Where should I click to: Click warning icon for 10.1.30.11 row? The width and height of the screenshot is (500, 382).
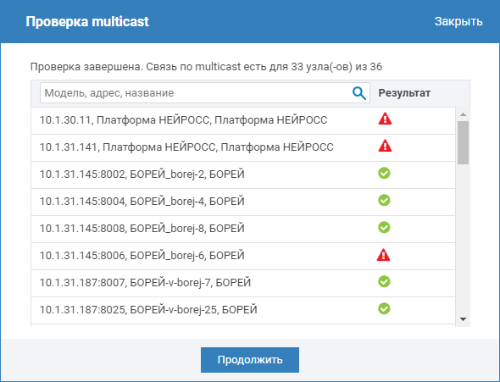385,119
